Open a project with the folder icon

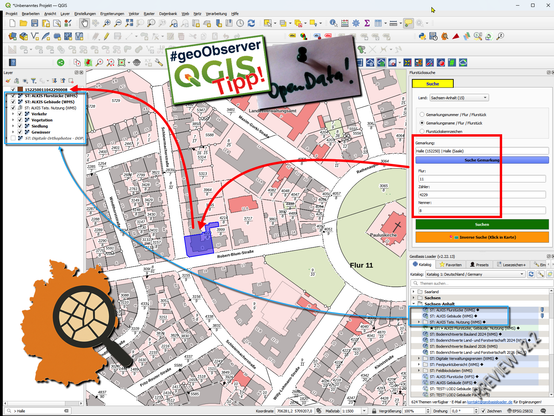coord(23,23)
